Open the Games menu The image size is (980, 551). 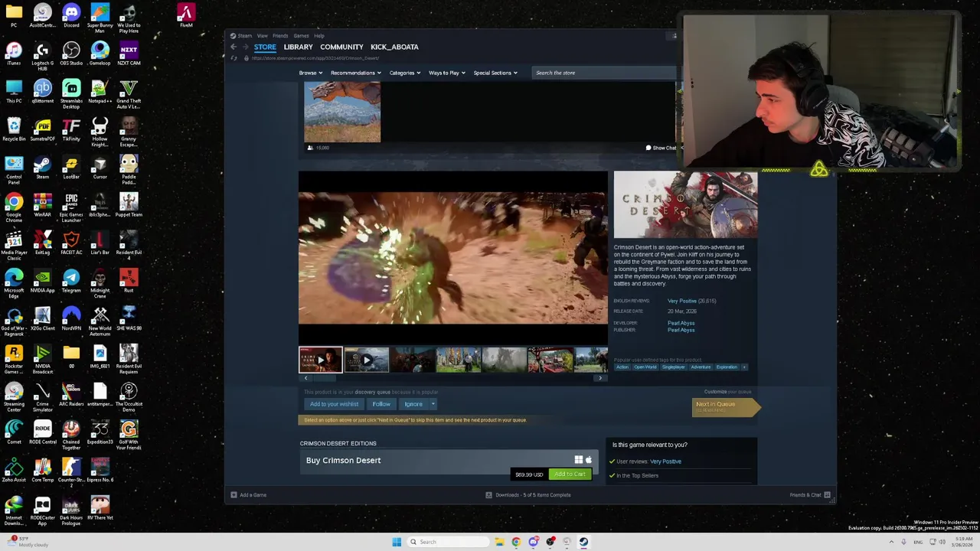click(x=301, y=36)
